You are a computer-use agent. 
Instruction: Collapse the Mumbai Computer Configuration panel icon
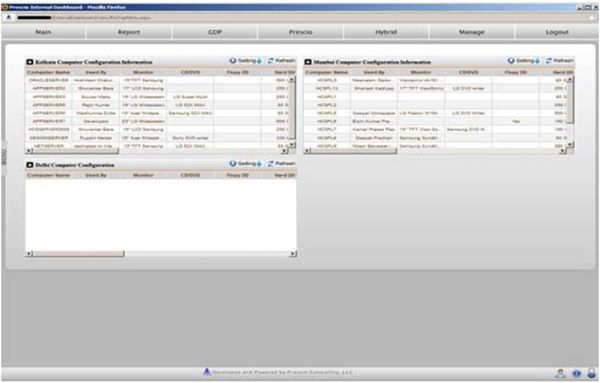pyautogui.click(x=308, y=62)
